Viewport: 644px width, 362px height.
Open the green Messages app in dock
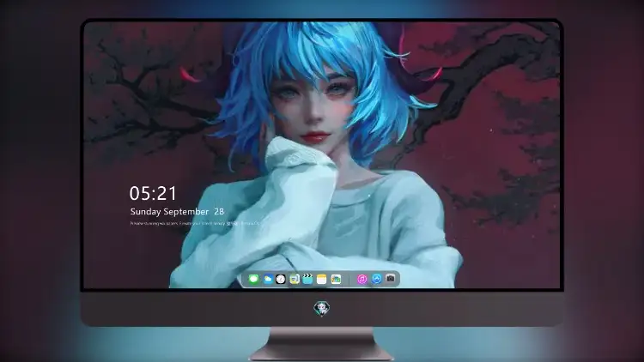click(x=254, y=280)
